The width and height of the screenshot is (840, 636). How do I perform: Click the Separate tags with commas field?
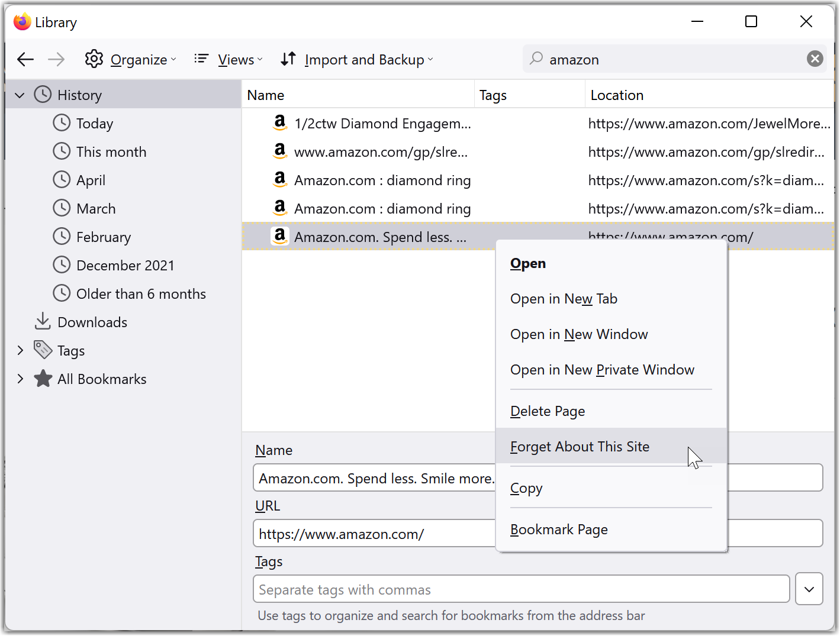pos(522,589)
